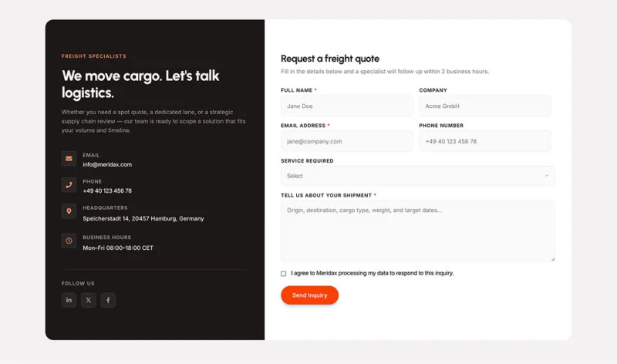
Task: Focus the Email Address input field
Action: [346, 141]
